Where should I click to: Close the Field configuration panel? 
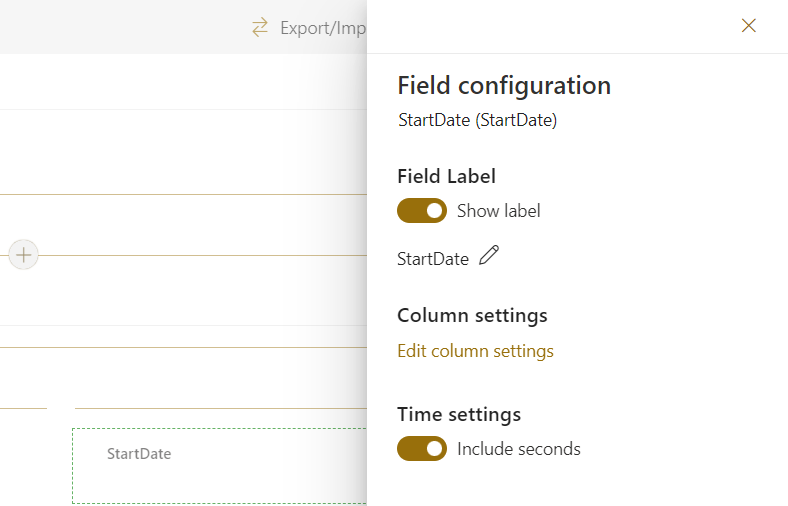click(748, 26)
